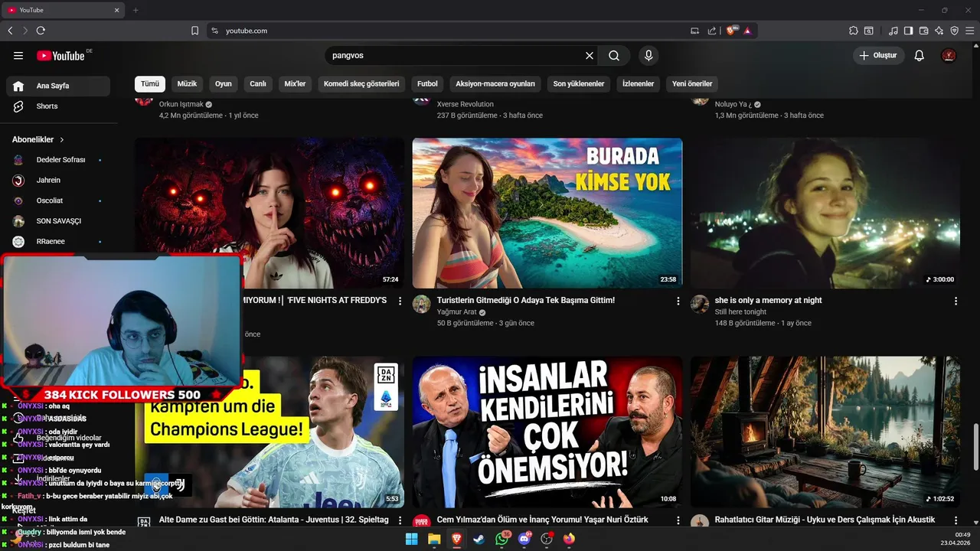Open Firefox from the taskbar
Viewport: 980px width, 551px height.
(569, 539)
